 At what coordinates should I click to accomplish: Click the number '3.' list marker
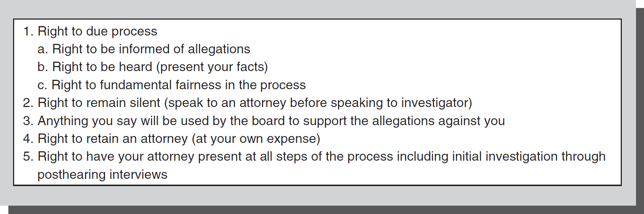click(x=28, y=121)
